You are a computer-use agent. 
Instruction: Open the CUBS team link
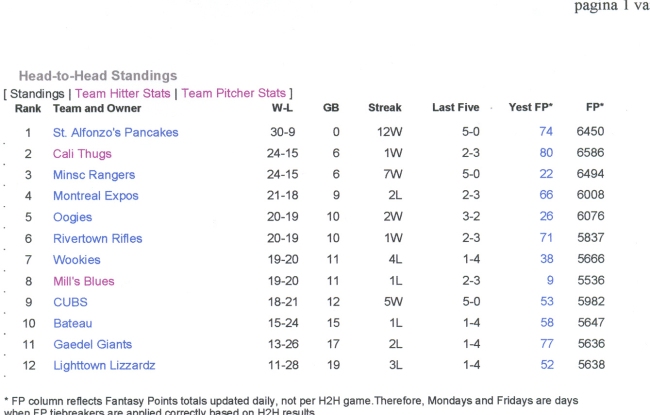(x=70, y=302)
